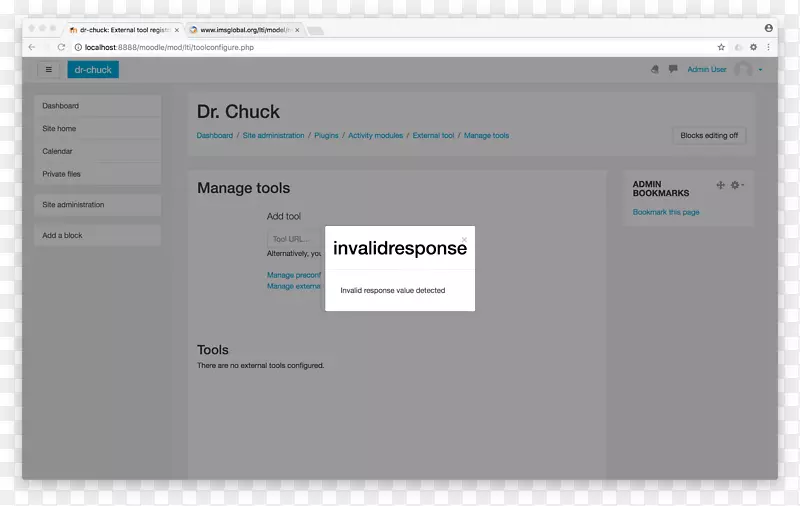Viewport: 800px width, 506px height.
Task: Open Site administration in the sidebar
Action: coord(97,205)
